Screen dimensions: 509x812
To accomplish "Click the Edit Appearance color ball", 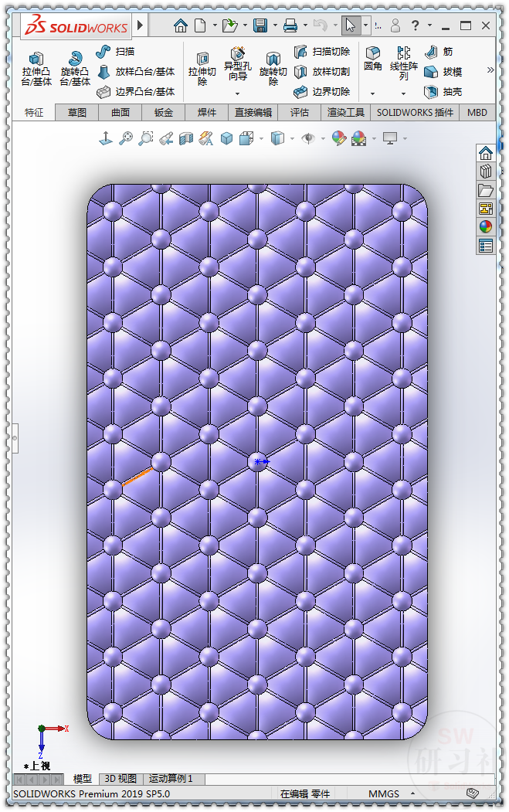I will (x=338, y=138).
